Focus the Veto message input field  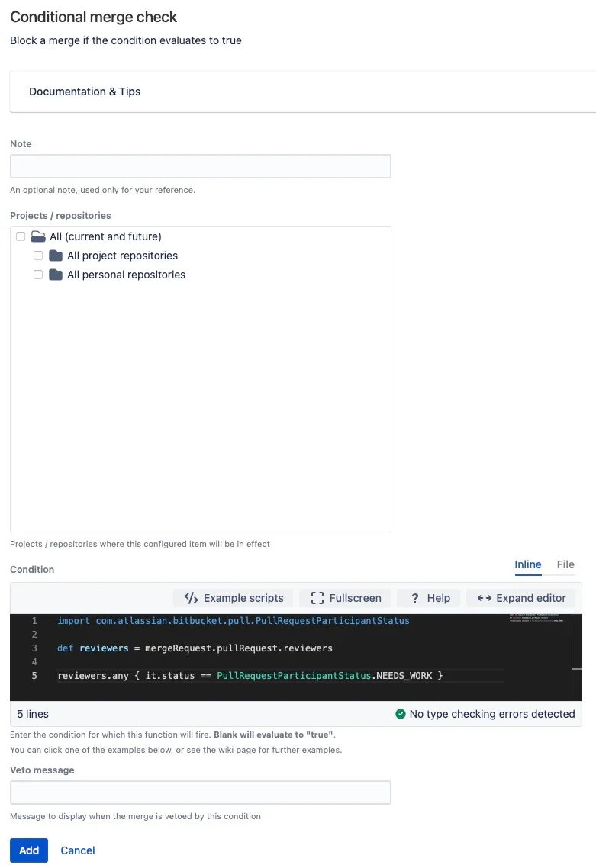(x=201, y=792)
